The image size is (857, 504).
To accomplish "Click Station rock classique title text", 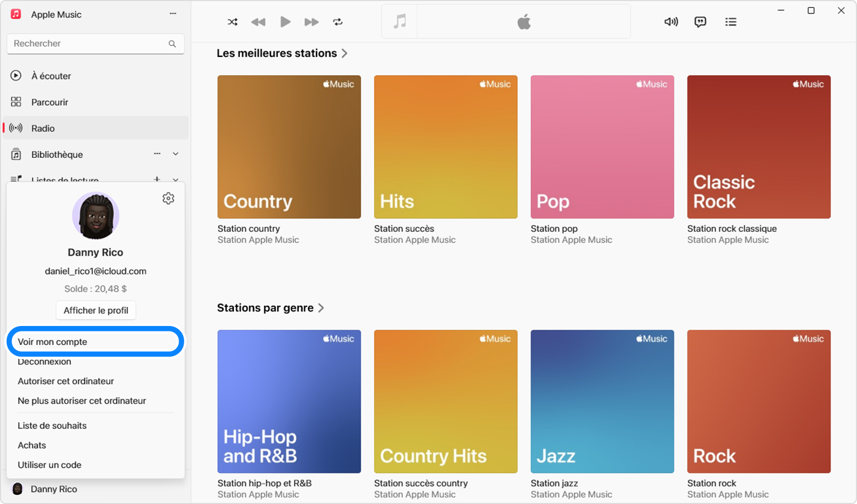I will click(x=732, y=229).
